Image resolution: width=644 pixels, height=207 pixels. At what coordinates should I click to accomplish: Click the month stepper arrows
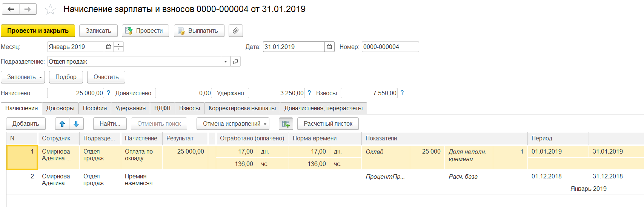(x=119, y=47)
